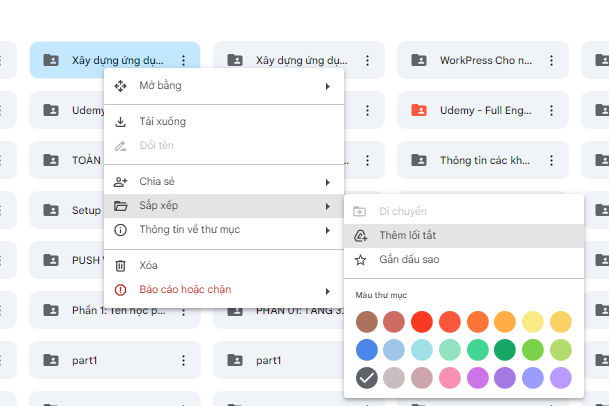This screenshot has height=406, width=609.
Task: Click the Gắn dấu sao star icon
Action: click(x=361, y=260)
